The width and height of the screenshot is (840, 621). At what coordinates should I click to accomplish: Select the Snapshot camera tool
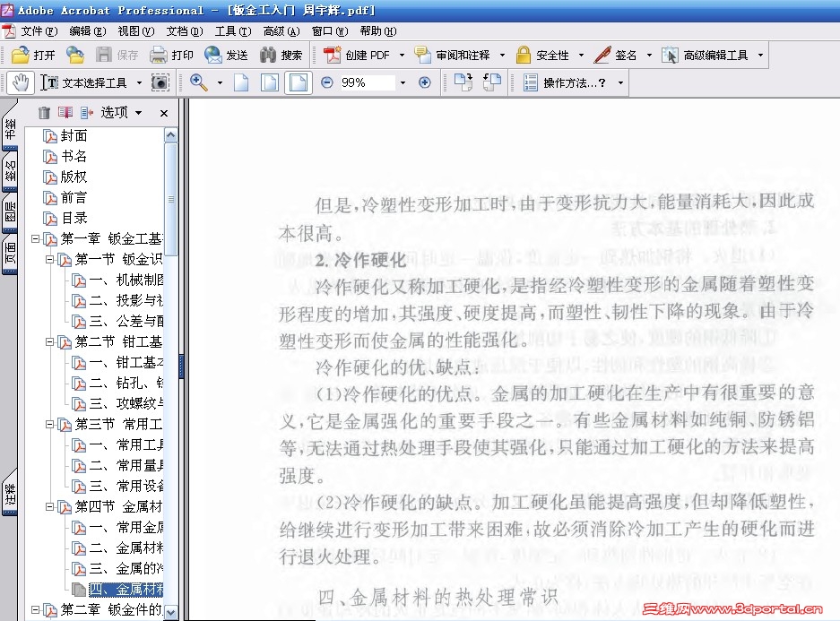click(x=160, y=82)
